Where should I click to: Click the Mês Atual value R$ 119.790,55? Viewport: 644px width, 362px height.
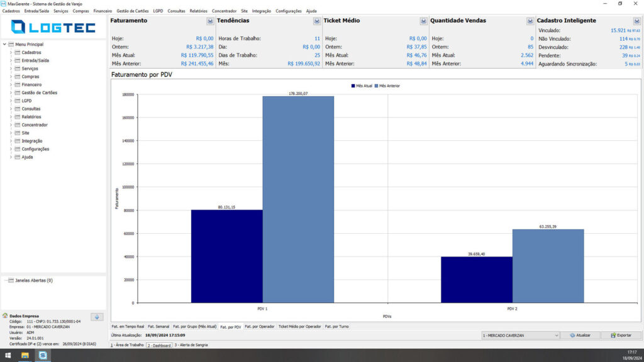[197, 55]
